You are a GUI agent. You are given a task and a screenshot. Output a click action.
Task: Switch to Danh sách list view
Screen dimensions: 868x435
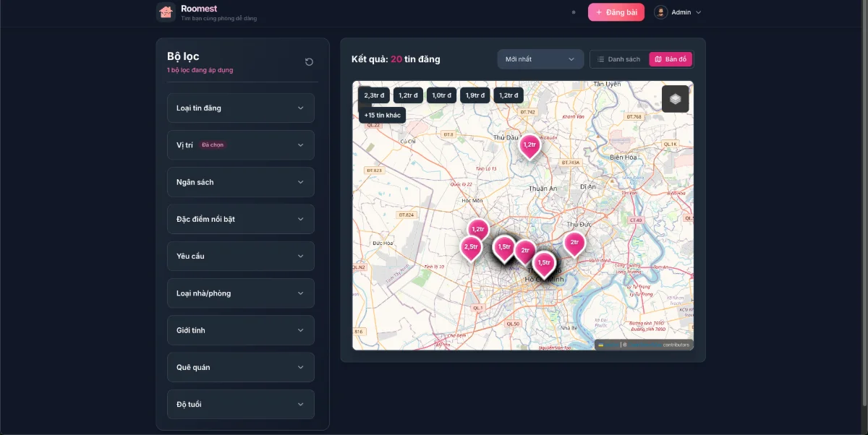click(x=619, y=59)
